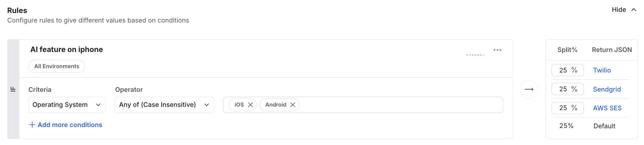Edit the Sendgrid split percentage field
This screenshot has width=644, height=145.
pyautogui.click(x=567, y=89)
